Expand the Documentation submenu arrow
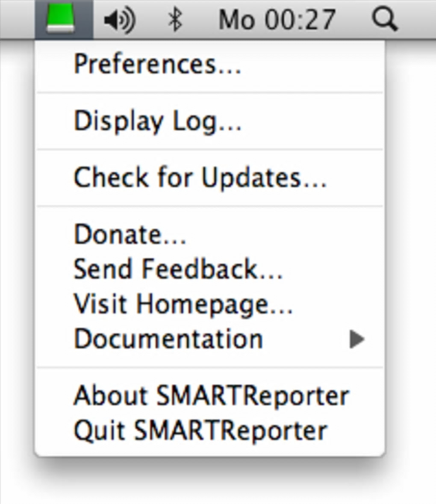 click(356, 339)
